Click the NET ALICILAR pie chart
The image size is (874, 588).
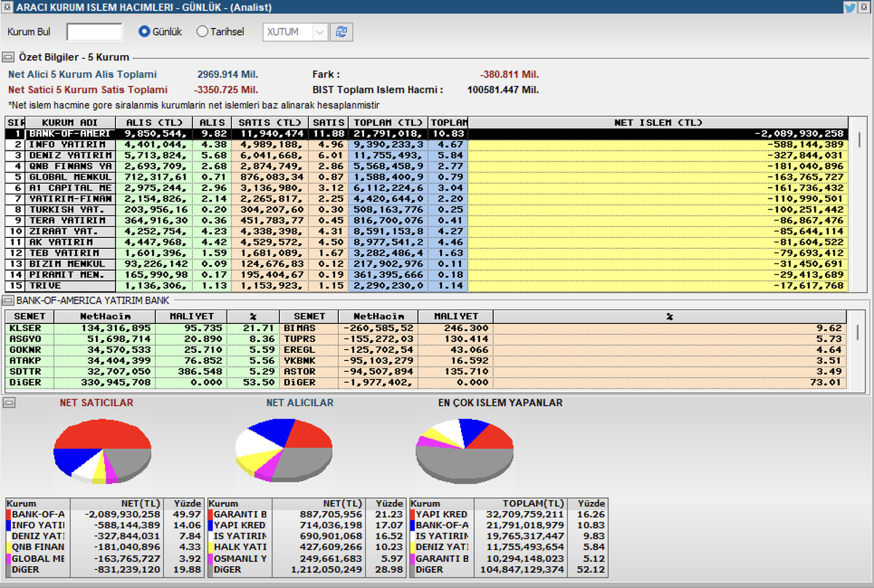tap(284, 450)
